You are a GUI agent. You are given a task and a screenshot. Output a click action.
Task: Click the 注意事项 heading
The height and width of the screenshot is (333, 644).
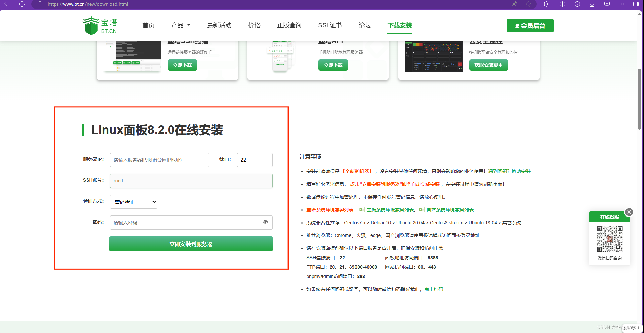(310, 157)
